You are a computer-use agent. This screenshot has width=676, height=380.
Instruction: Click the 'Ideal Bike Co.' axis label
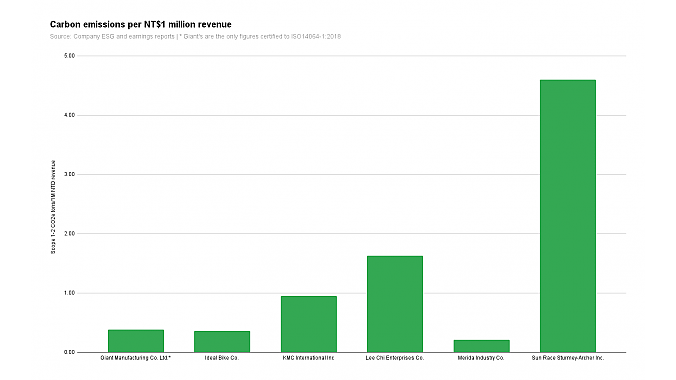[x=222, y=358]
